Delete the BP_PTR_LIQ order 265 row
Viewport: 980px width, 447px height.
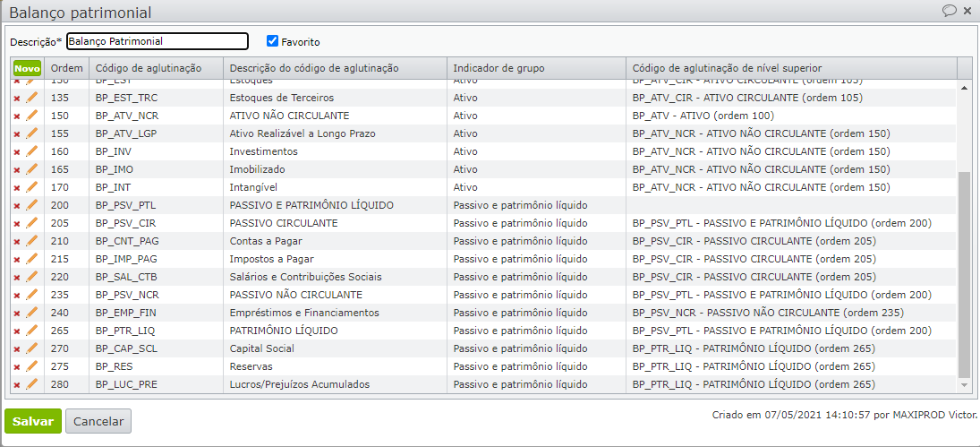click(17, 331)
